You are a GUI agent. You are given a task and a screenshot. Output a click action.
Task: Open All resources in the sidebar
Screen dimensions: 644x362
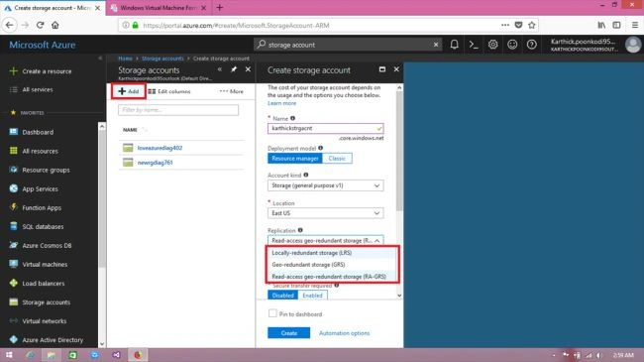point(40,151)
